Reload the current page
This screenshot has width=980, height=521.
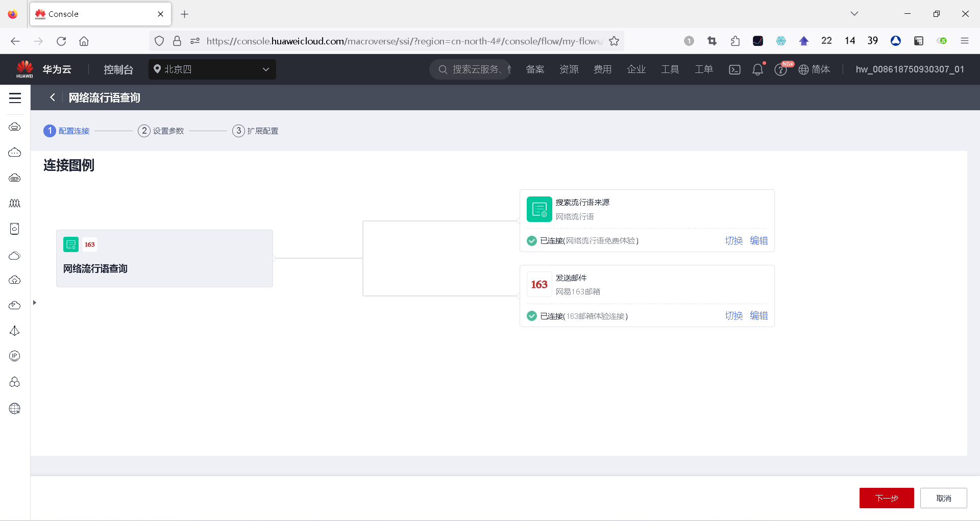61,41
